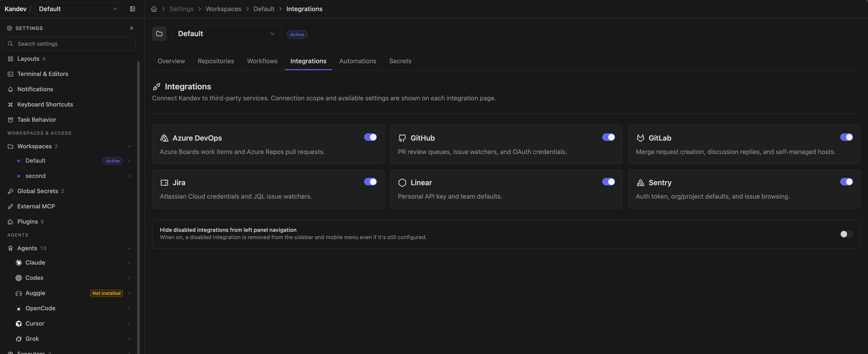This screenshot has height=354, width=868.
Task: Collapse the Agents list chevron
Action: click(x=129, y=248)
